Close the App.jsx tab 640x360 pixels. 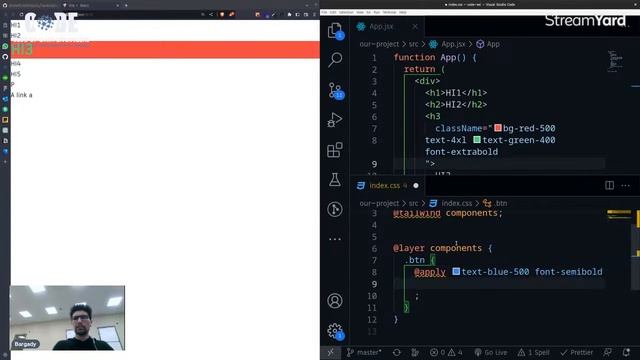[415, 27]
